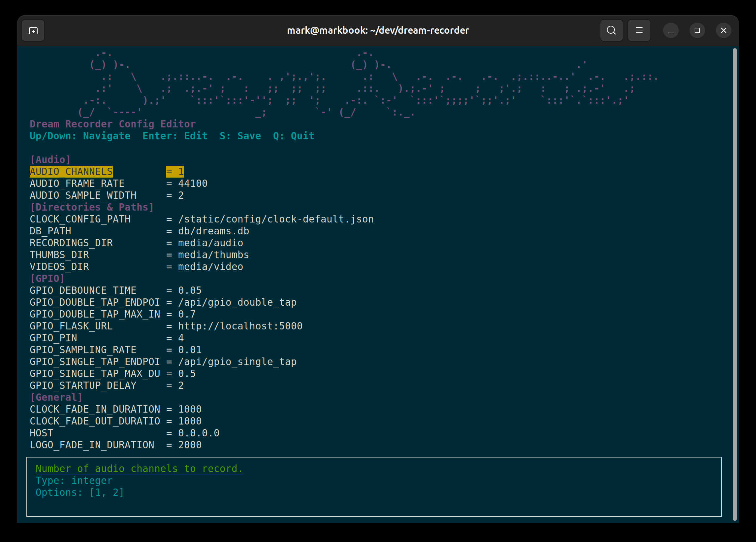Viewport: 756px width, 542px height.
Task: Click Save in the keybinding hints
Action: [x=240, y=136]
